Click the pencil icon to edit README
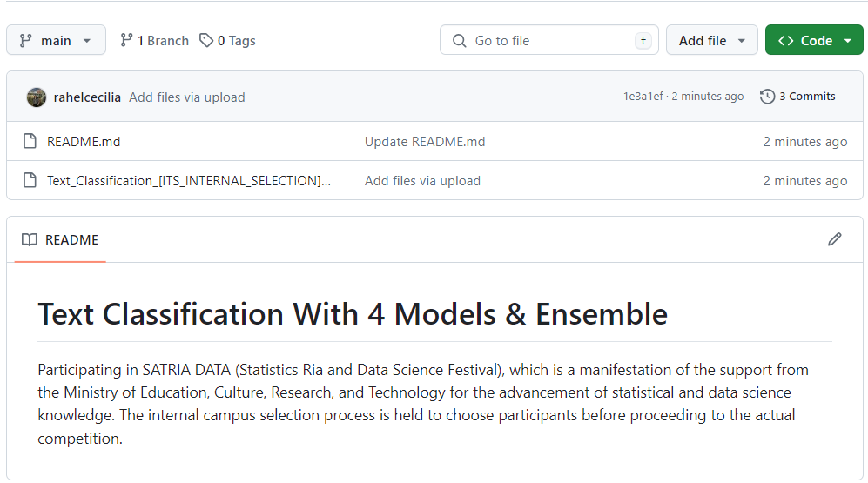 [x=834, y=239]
